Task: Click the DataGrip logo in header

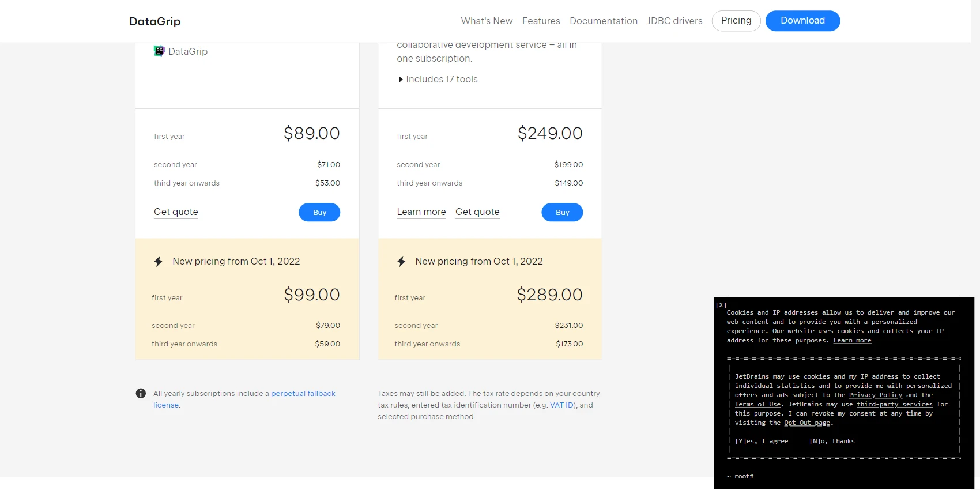Action: click(x=155, y=21)
